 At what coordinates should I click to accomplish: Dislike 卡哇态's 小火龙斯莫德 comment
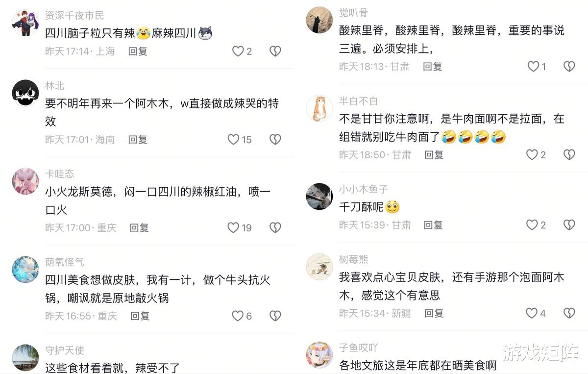pos(275,227)
